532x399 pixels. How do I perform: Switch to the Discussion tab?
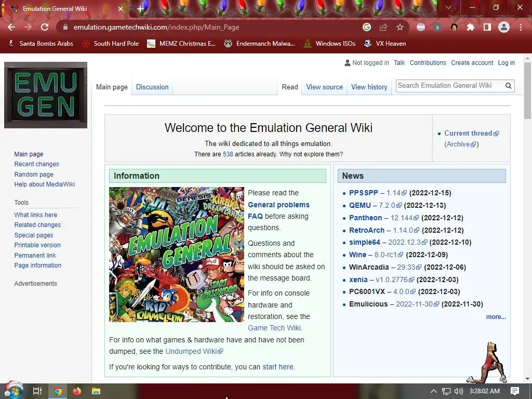click(152, 87)
